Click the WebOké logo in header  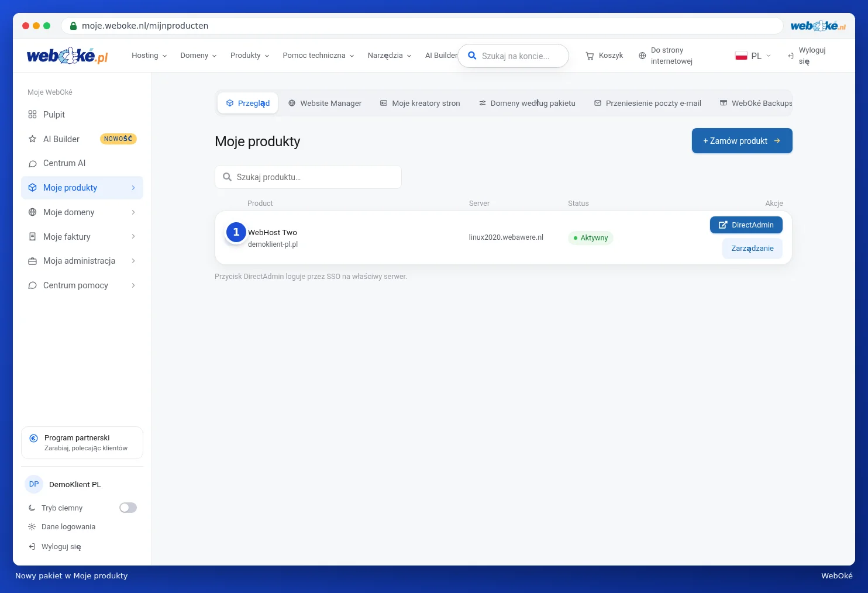(x=67, y=56)
